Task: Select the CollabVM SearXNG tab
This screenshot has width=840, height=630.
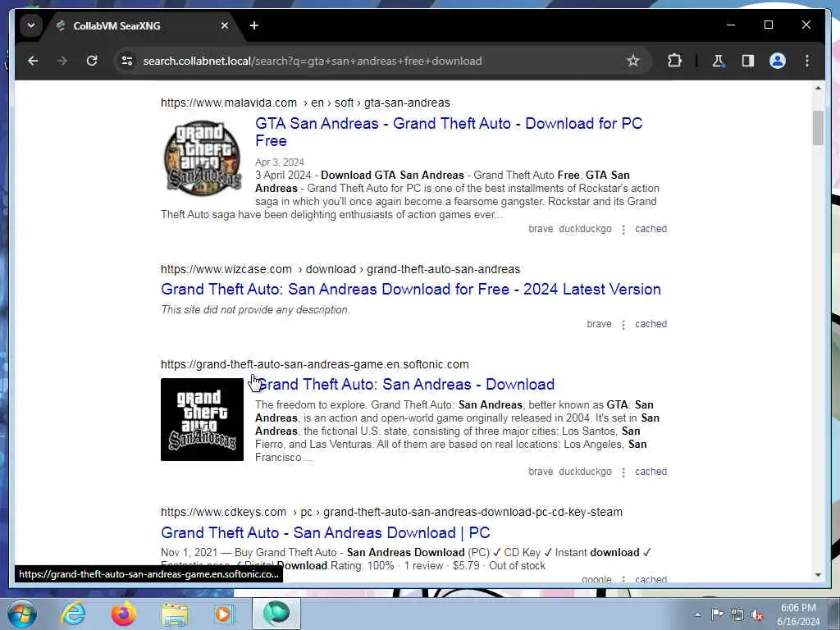Action: click(x=142, y=25)
